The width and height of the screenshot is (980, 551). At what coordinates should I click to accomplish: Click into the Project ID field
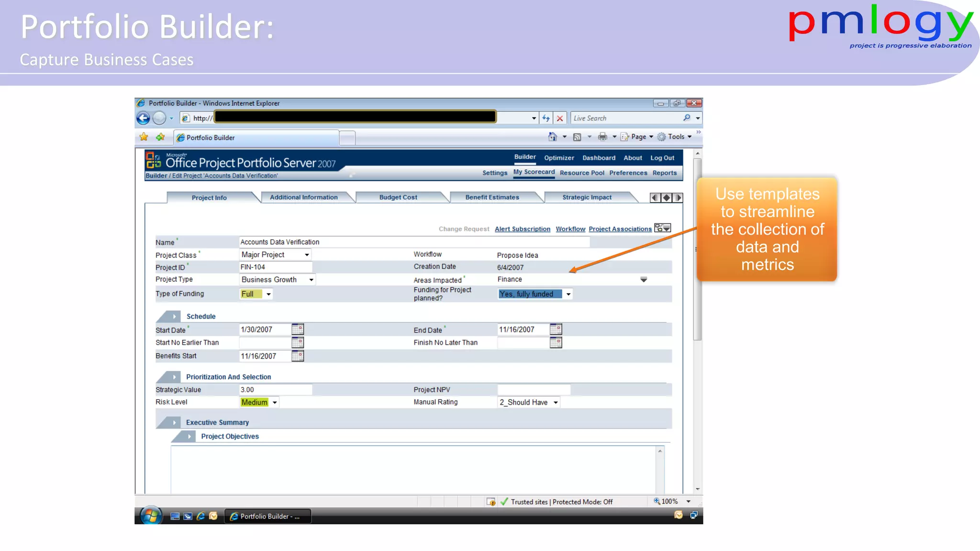click(x=276, y=267)
